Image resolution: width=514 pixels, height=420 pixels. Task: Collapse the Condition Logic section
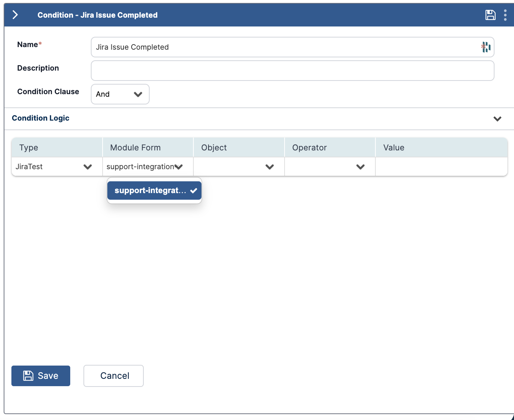pos(497,119)
